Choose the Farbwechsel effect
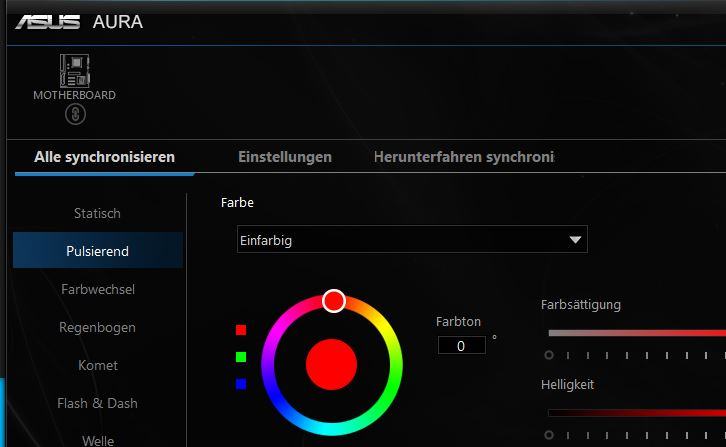Image resolution: width=726 pixels, height=447 pixels. [x=98, y=290]
